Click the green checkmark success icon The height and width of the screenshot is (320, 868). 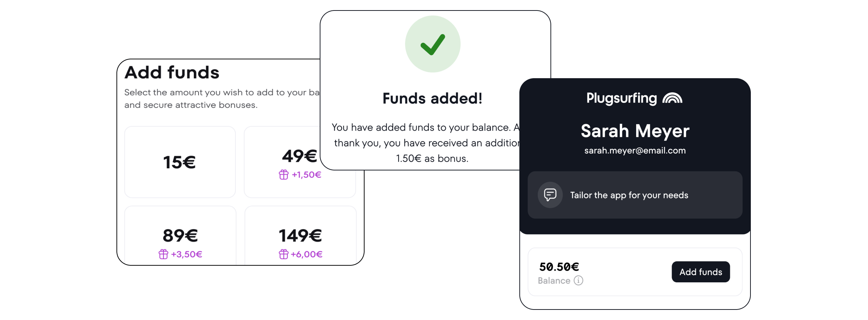(433, 44)
